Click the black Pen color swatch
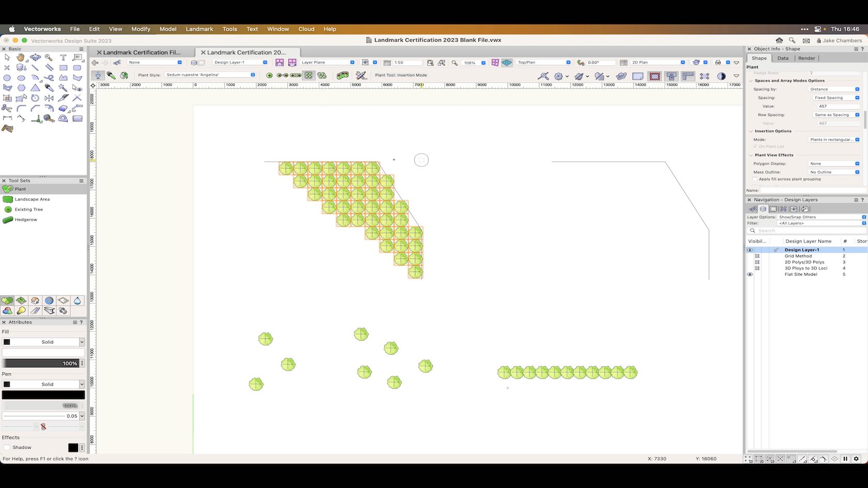Screen dimensions: 868x488 43,395
